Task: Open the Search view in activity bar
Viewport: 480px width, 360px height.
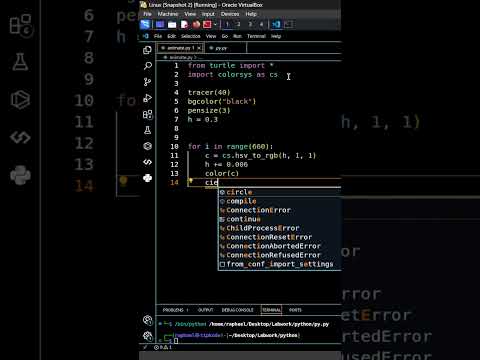Action: (x=147, y=66)
